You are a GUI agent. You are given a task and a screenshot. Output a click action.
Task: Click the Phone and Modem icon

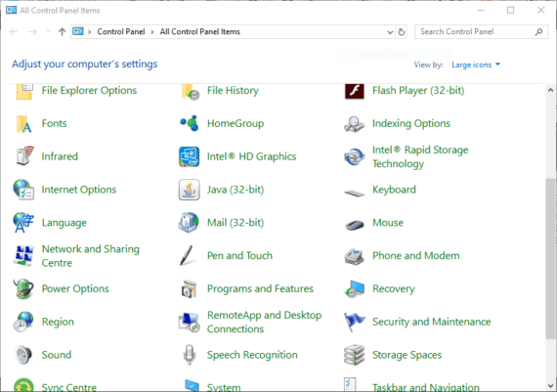point(354,256)
